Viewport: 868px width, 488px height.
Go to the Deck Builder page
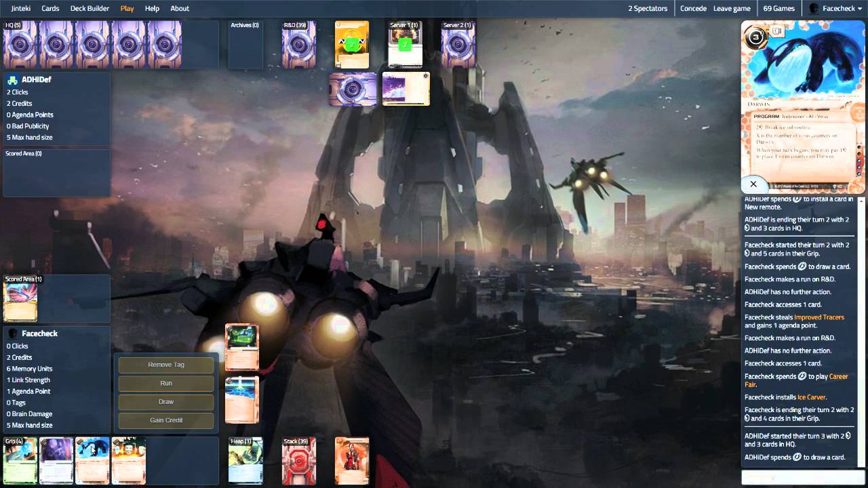pyautogui.click(x=90, y=8)
